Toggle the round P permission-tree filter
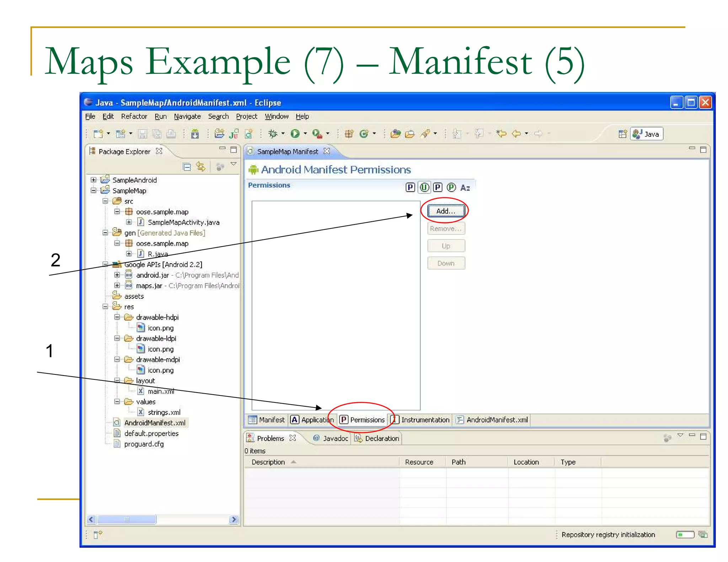This screenshot has height=562, width=728. point(451,187)
